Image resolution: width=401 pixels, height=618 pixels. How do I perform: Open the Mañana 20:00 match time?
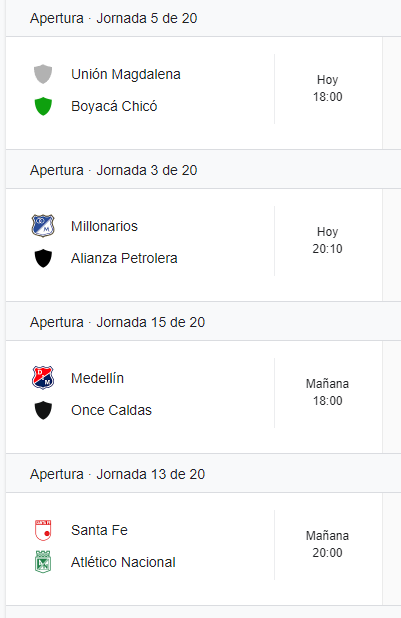[328, 544]
